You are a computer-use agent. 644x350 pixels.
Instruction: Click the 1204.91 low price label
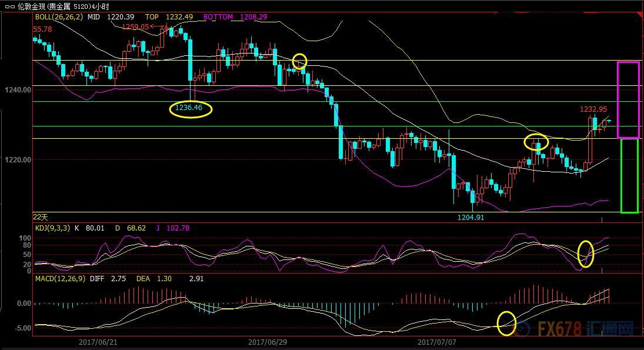472,217
